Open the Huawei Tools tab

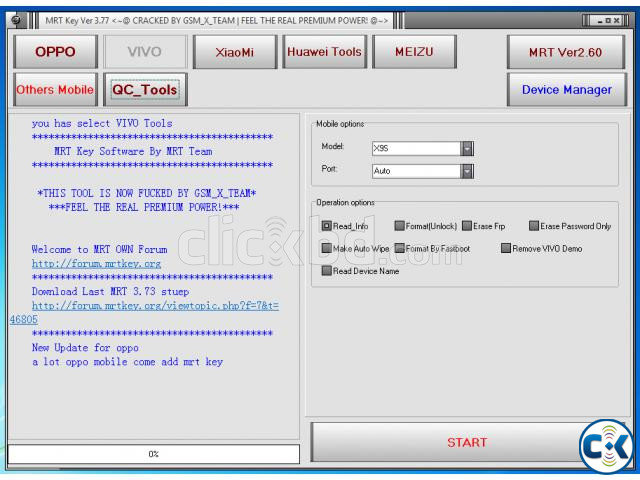(324, 52)
